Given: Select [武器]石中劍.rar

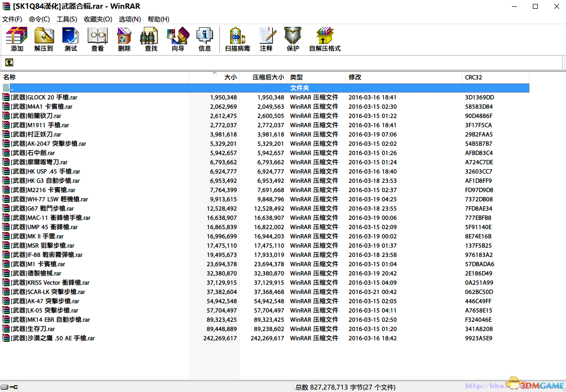Looking at the screenshot, I should (33, 153).
